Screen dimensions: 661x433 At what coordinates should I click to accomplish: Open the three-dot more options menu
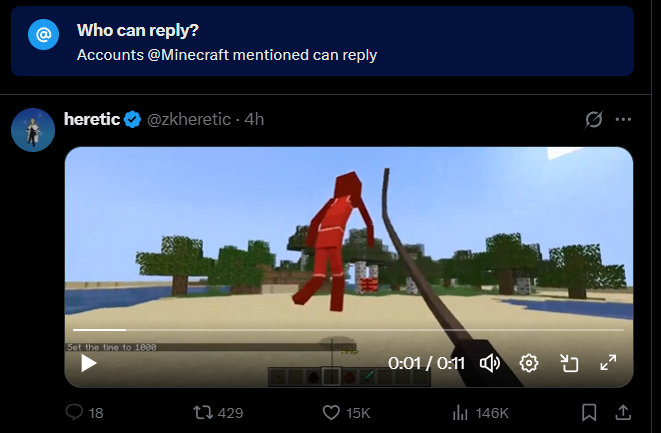click(x=623, y=119)
